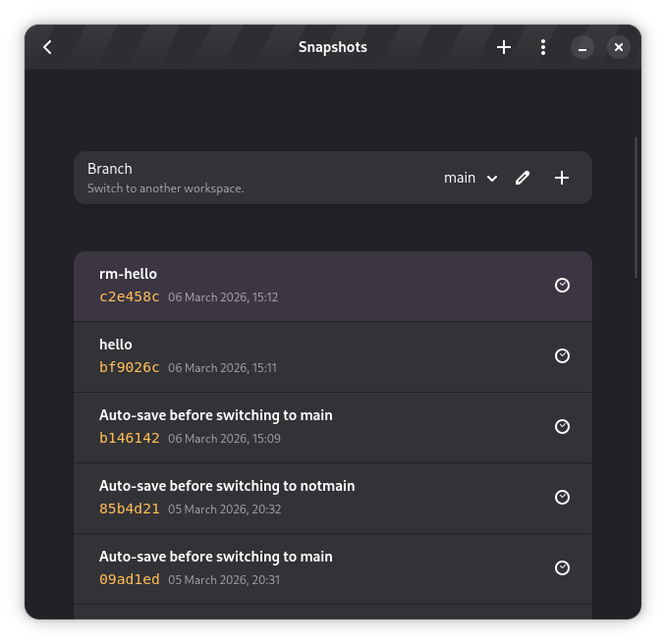Click the commit hash 85b4d21
Image resolution: width=666 pixels, height=644 pixels.
pos(129,509)
